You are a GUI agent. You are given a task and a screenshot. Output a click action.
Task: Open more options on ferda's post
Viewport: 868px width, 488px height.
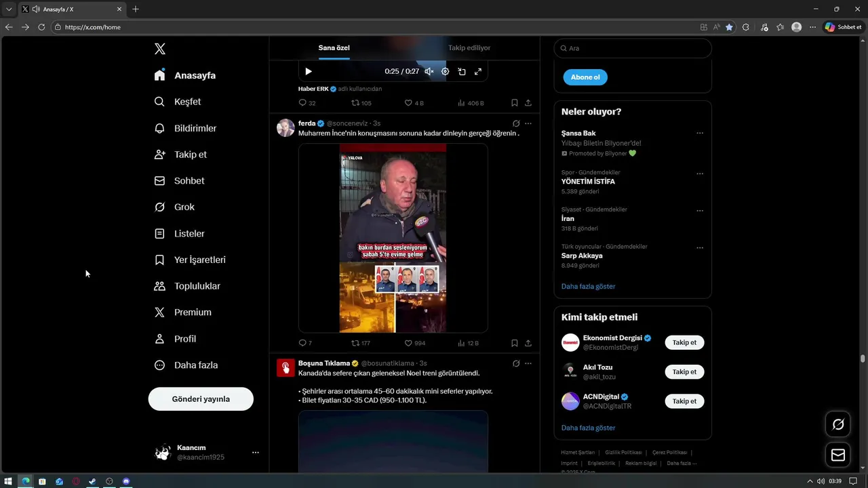click(x=528, y=123)
